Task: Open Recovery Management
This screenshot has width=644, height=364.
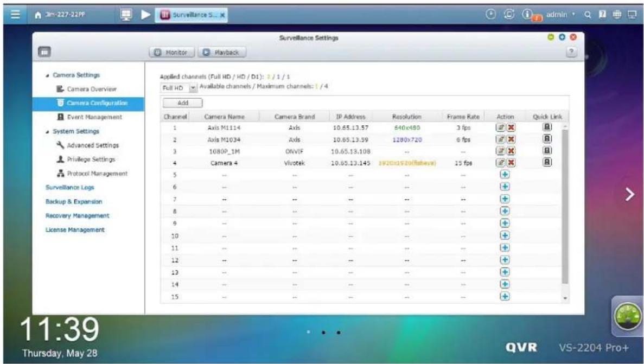Action: 77,216
